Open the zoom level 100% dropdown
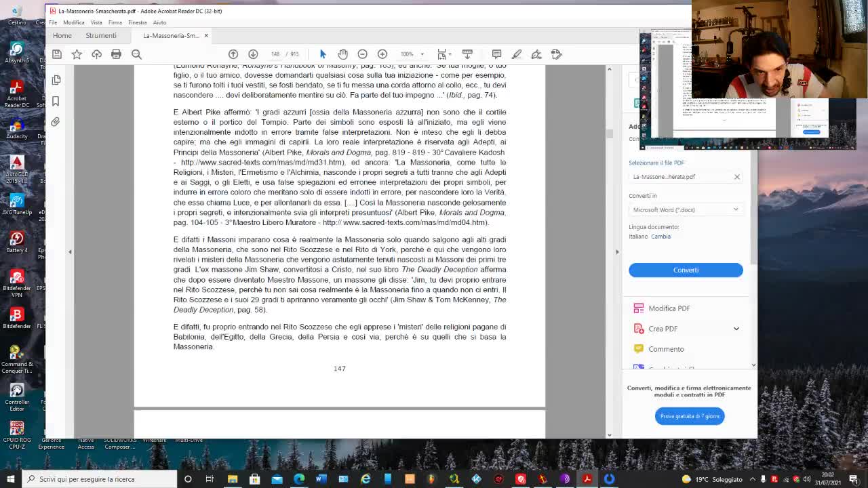This screenshot has height=488, width=868. pyautogui.click(x=411, y=54)
